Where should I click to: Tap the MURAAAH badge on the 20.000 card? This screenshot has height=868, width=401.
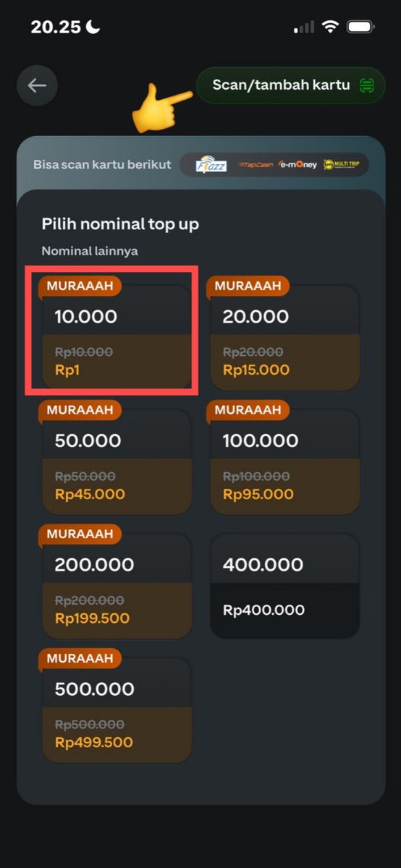coord(248,286)
